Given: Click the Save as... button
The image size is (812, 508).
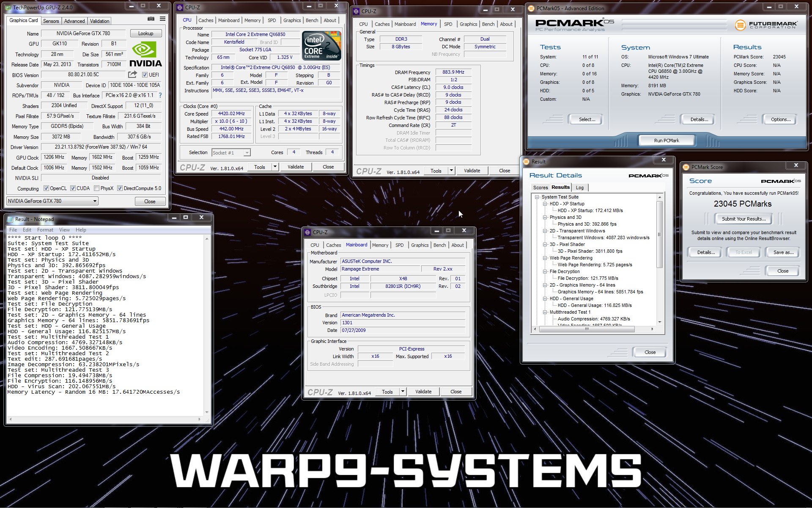Looking at the screenshot, I should coord(783,252).
